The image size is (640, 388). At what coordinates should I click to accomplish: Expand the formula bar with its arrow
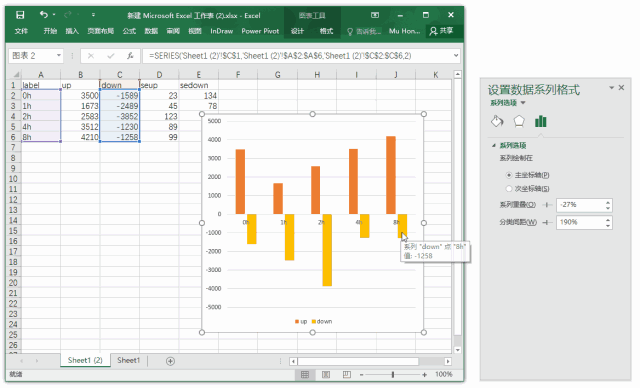pyautogui.click(x=456, y=55)
